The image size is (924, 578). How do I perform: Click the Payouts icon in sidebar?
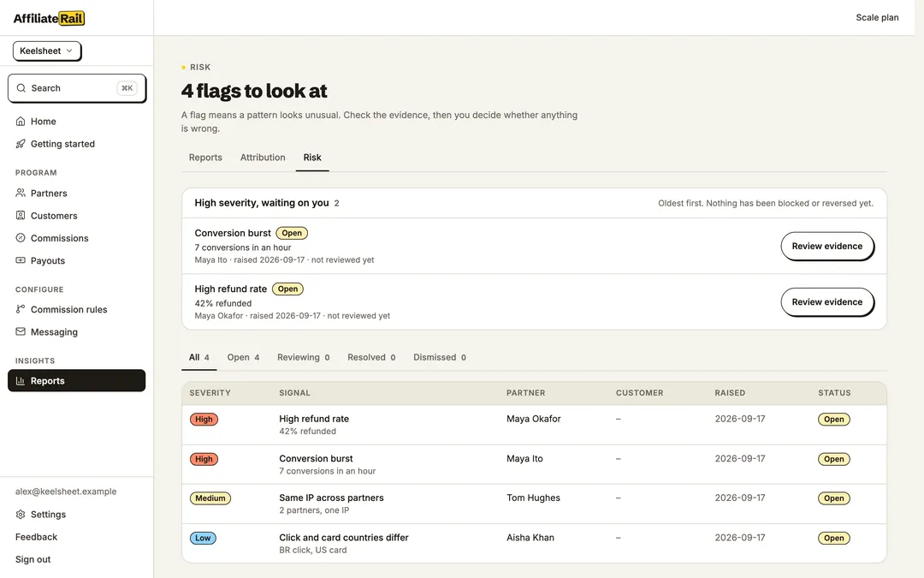(x=21, y=260)
